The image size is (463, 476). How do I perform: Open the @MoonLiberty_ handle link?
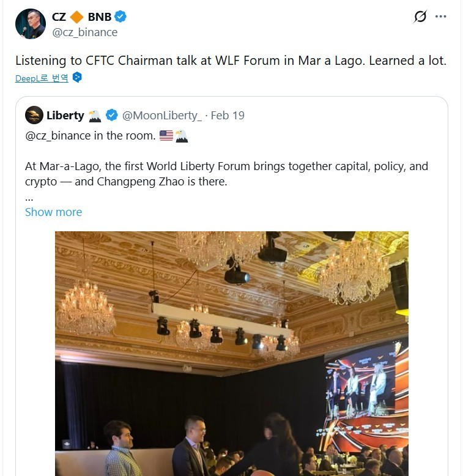pos(161,115)
